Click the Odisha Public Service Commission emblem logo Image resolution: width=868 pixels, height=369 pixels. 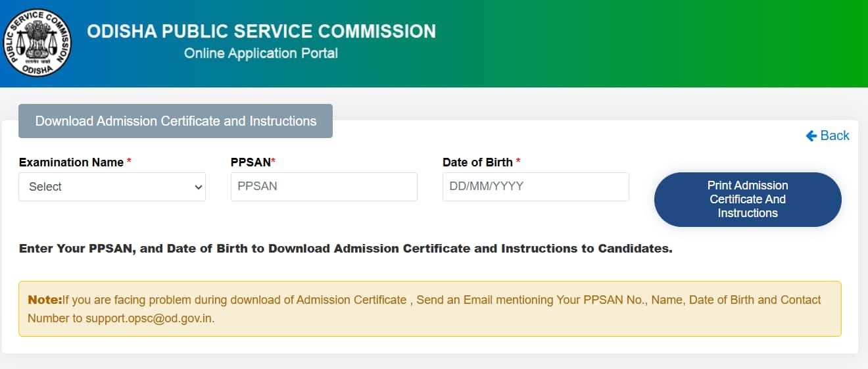(x=36, y=43)
